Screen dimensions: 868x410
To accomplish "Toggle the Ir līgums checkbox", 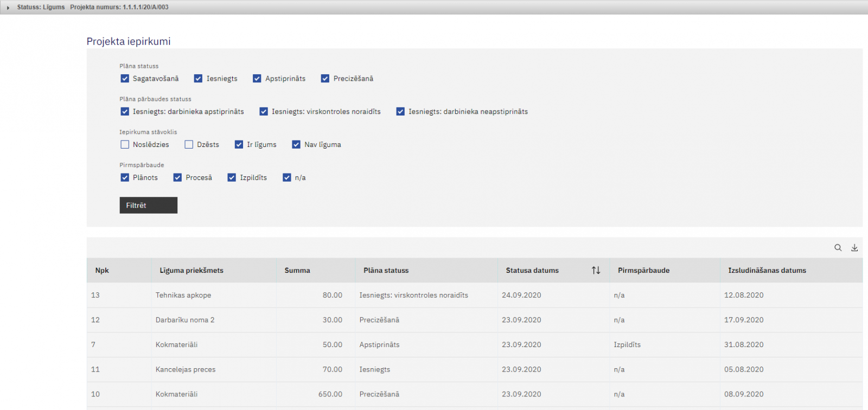I will coord(239,145).
